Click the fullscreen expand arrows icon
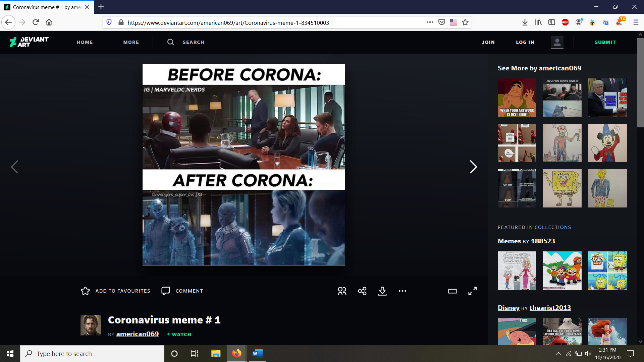The width and height of the screenshot is (644, 362). point(473,291)
